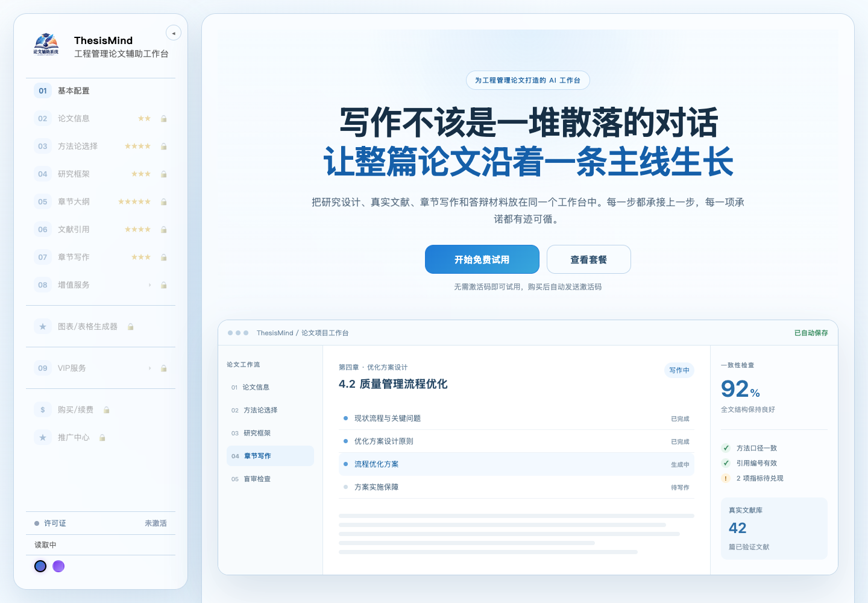Click the four-star rating for 文献引用
Viewport: 868px width, 603px height.
[137, 230]
